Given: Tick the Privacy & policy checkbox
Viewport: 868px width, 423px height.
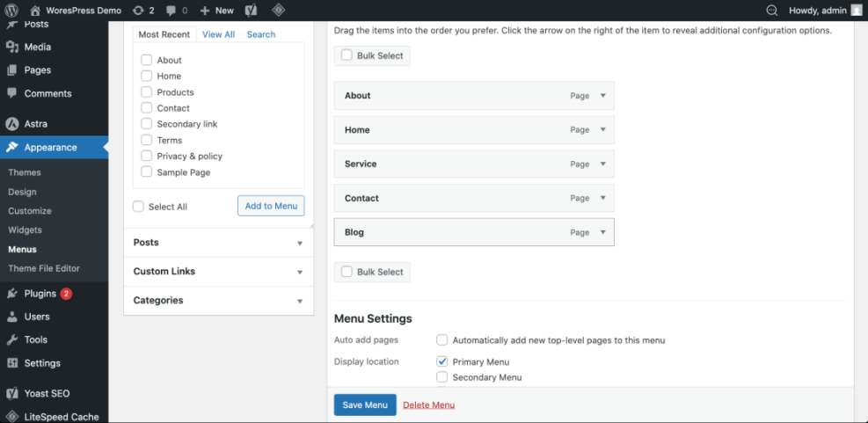Looking at the screenshot, I should 146,157.
